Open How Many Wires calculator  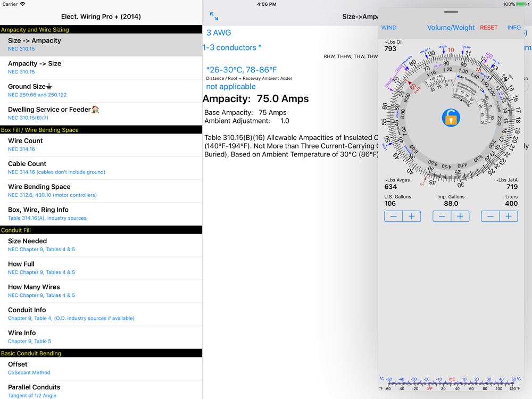(101, 292)
